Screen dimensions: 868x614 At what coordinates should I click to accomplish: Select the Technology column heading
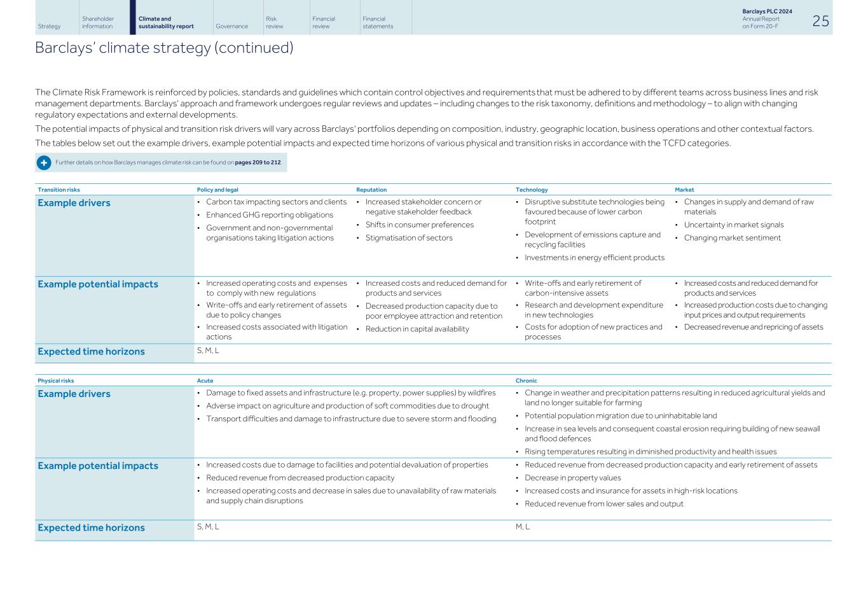(x=532, y=189)
